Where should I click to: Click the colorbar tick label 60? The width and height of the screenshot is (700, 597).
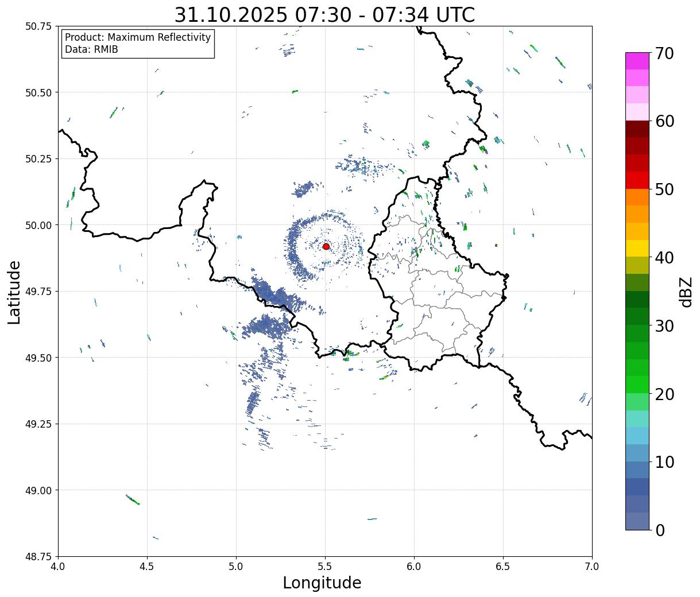[x=664, y=121]
